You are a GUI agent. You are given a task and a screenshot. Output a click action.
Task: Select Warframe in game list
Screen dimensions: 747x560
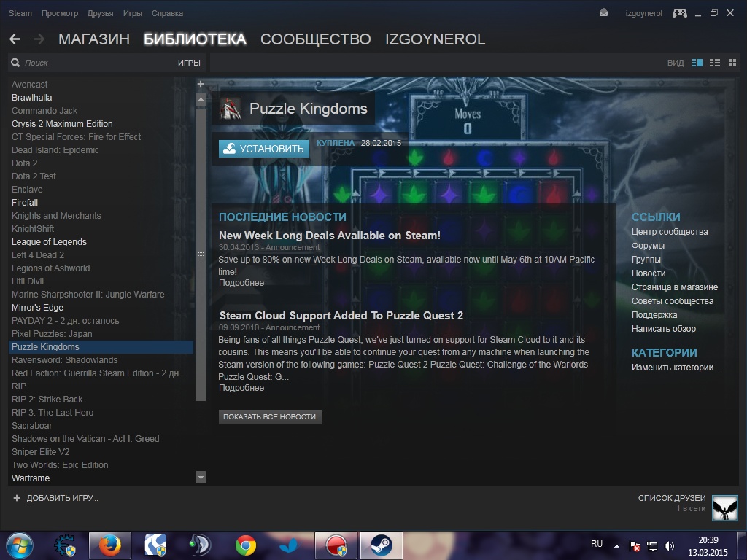31,478
